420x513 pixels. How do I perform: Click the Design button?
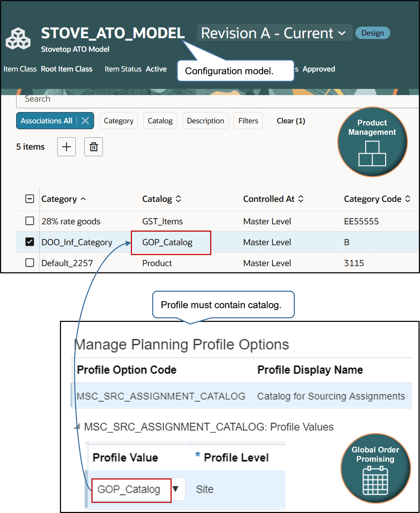pos(372,33)
